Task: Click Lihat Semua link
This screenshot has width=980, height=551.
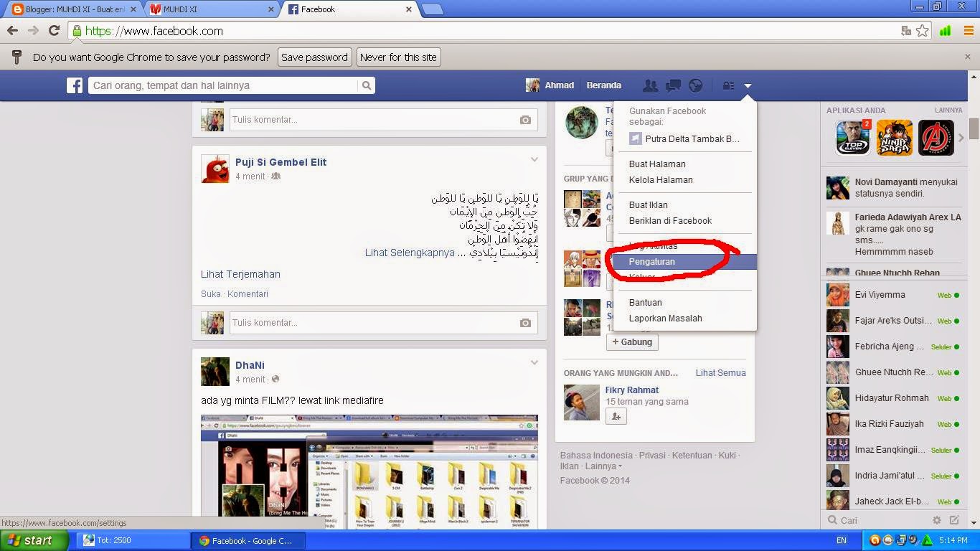Action: [x=720, y=373]
